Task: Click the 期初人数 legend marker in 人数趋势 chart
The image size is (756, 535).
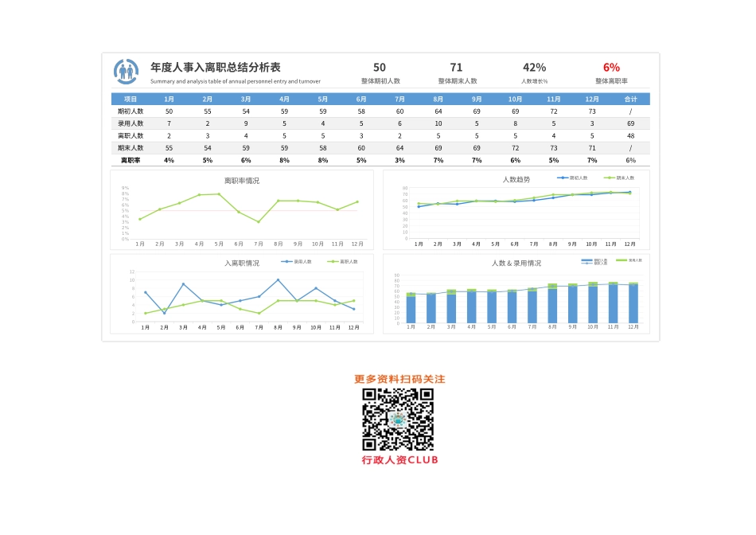Action: point(563,178)
